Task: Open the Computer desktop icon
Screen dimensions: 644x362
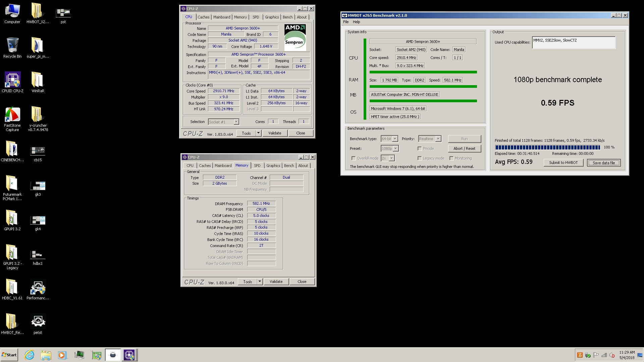Action: 12,14
